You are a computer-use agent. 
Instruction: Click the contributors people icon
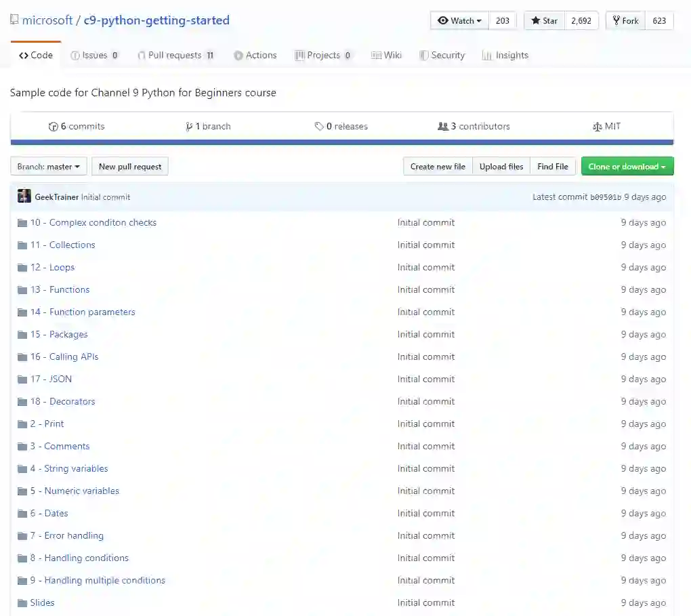click(x=443, y=127)
